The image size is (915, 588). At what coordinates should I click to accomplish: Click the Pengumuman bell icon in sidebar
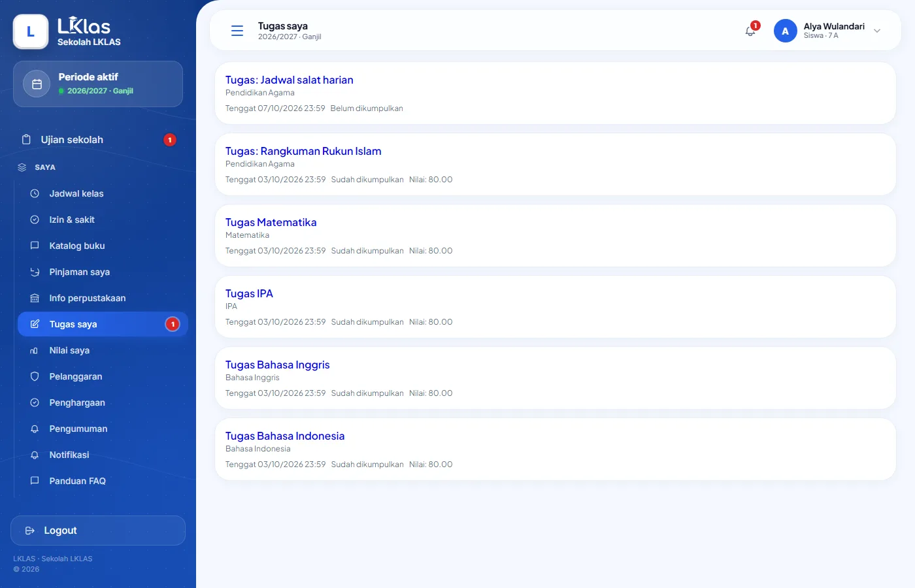coord(35,429)
